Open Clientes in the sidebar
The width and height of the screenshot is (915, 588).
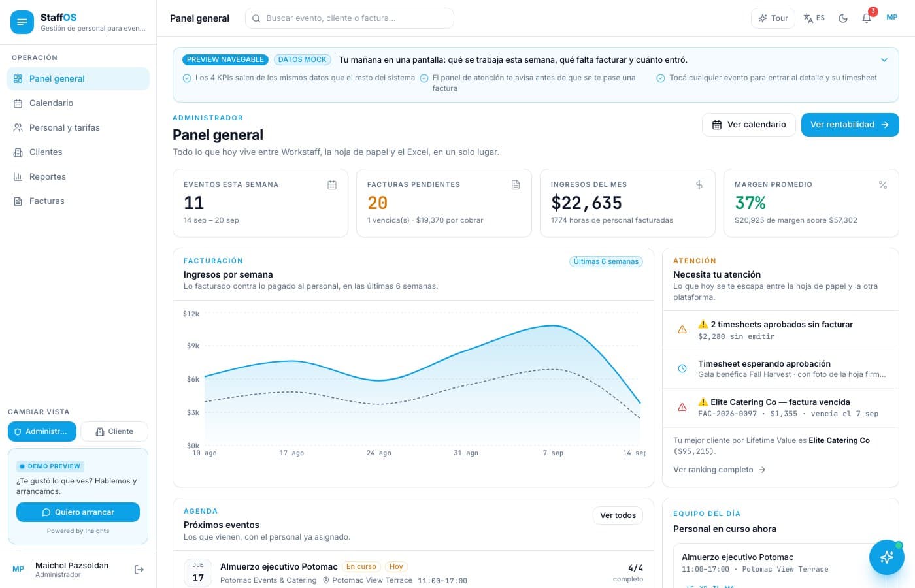(x=78, y=152)
